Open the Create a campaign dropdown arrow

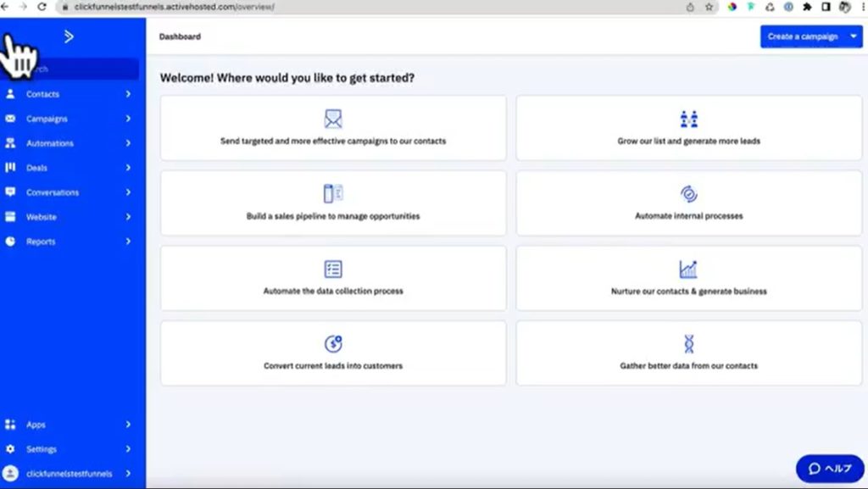(853, 36)
